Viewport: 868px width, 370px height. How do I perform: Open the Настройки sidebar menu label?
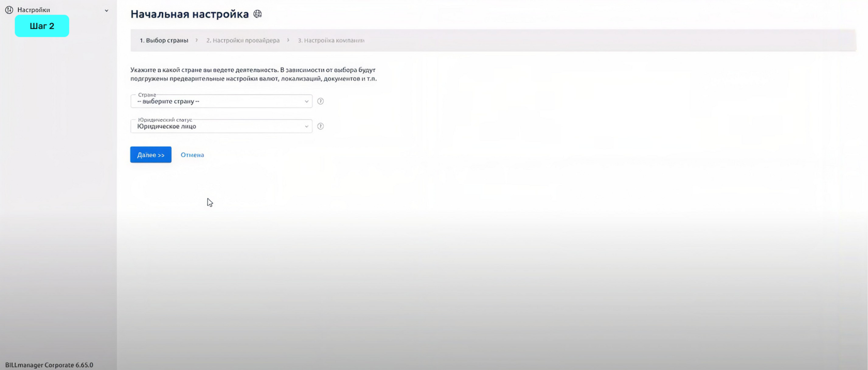point(34,10)
